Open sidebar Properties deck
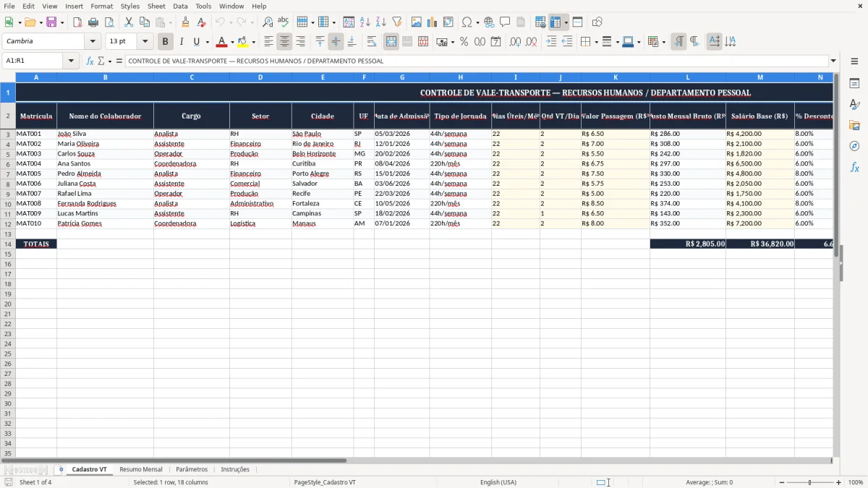 click(x=854, y=84)
